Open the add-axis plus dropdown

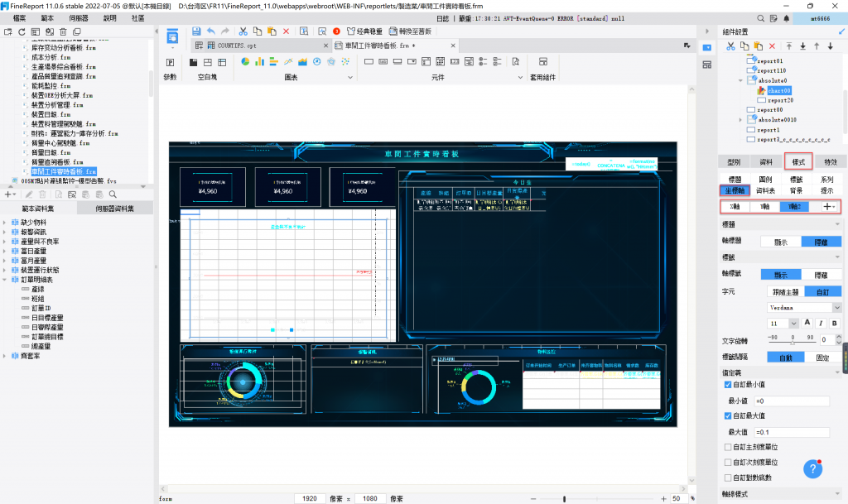[x=828, y=206]
